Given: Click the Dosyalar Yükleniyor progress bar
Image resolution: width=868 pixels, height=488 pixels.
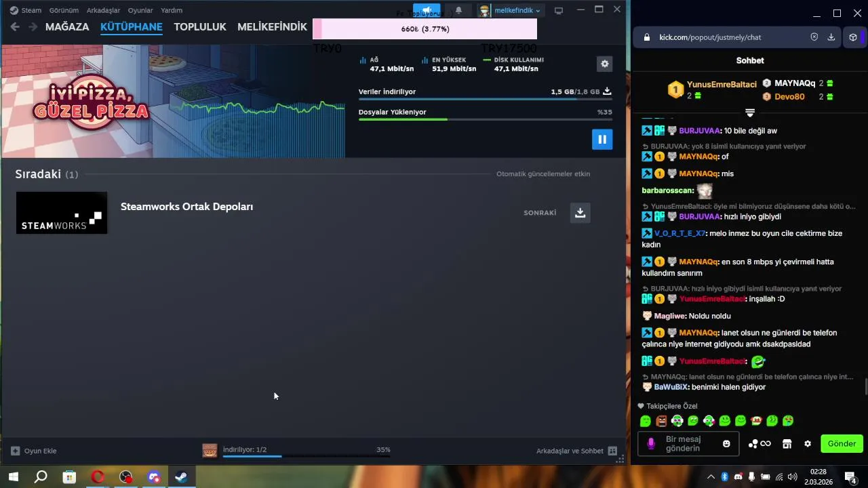Looking at the screenshot, I should click(486, 120).
